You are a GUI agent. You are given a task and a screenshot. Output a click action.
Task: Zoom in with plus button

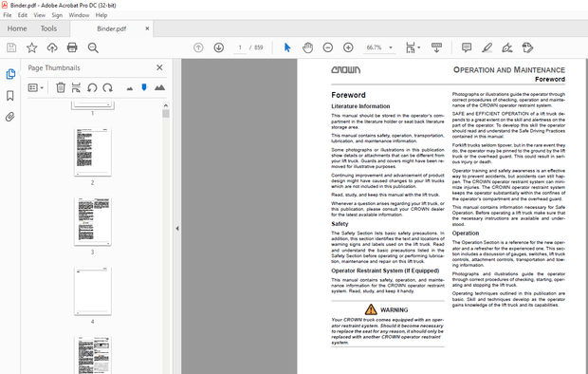pos(348,47)
